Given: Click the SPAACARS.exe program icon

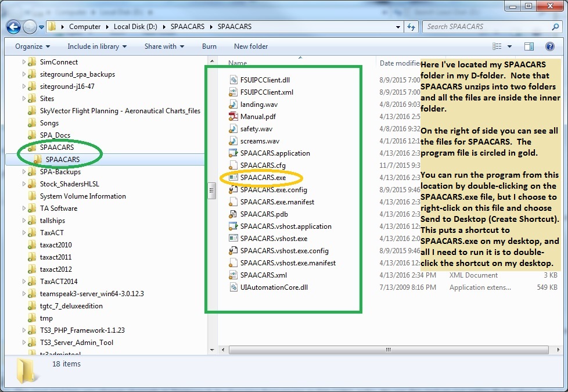Looking at the screenshot, I should click(233, 178).
